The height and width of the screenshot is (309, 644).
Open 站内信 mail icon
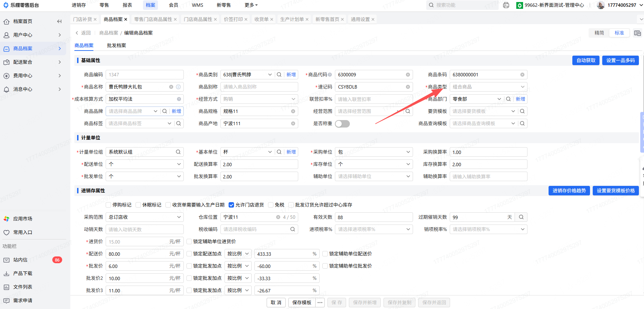tap(6, 260)
